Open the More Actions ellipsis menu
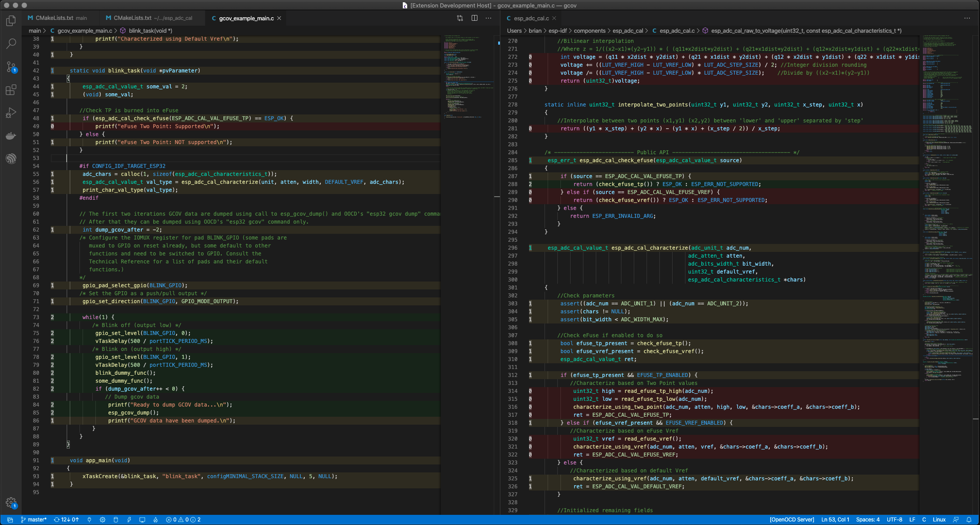The image size is (980, 525). click(488, 18)
